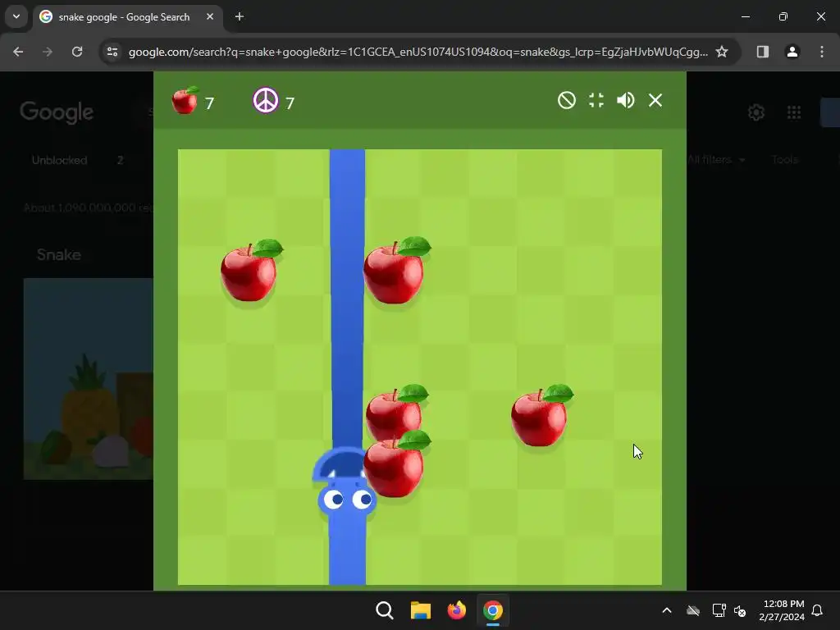Screen dimensions: 840x630
Task: Expand the All filters dropdown
Action: (x=715, y=160)
